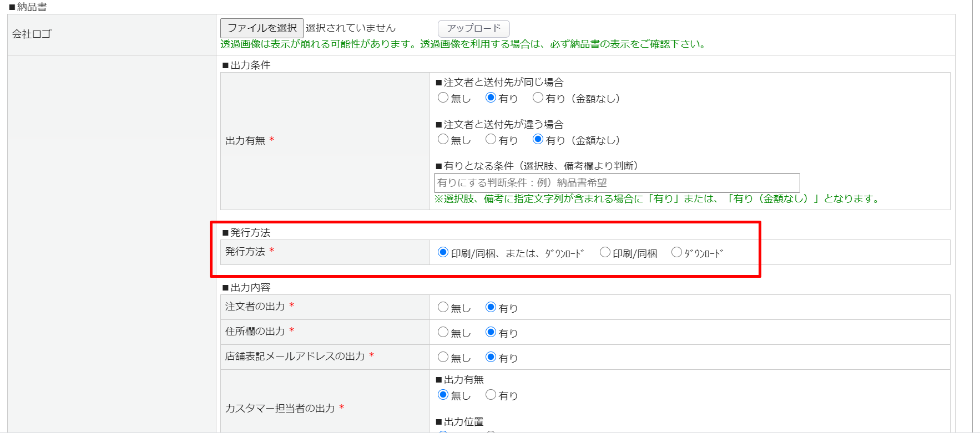Select 有り for 注文者と送付先が違う場合
The height and width of the screenshot is (433, 980).
pyautogui.click(x=491, y=140)
